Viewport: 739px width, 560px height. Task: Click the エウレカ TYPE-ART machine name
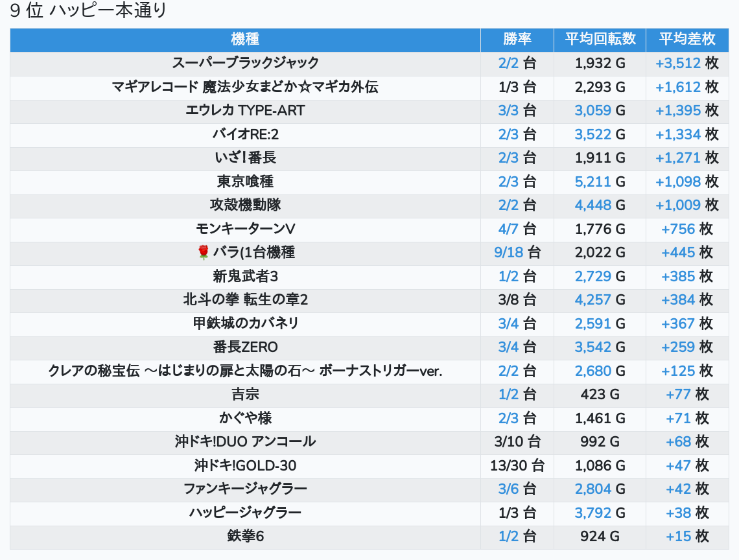245,110
